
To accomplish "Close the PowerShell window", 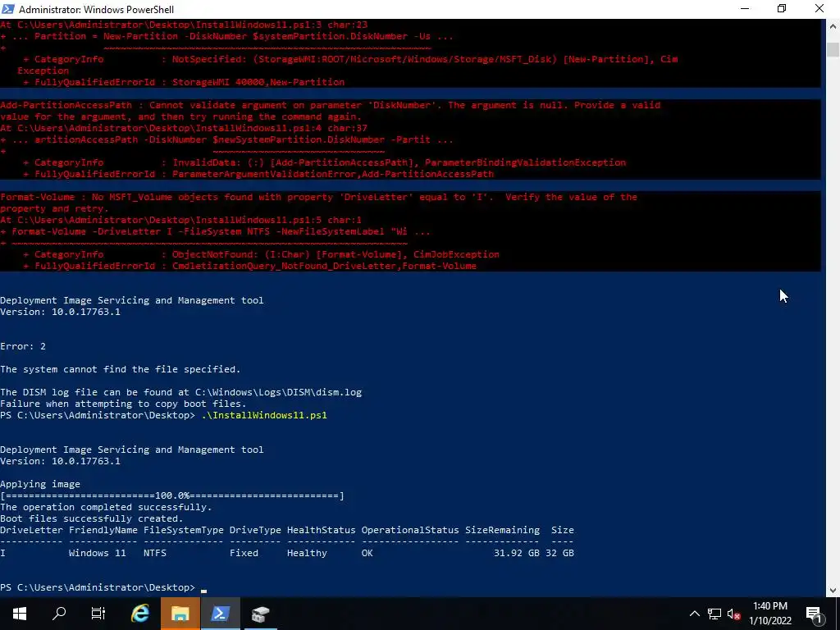I will click(819, 8).
